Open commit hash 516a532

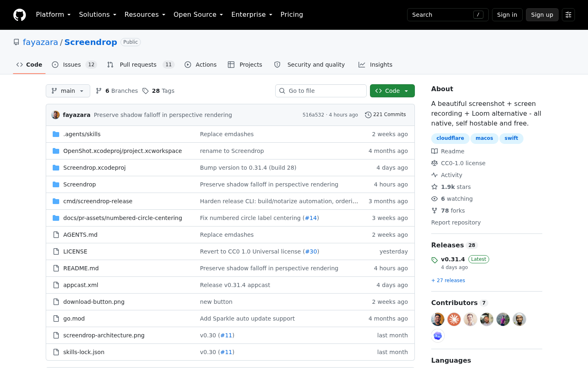click(x=313, y=115)
